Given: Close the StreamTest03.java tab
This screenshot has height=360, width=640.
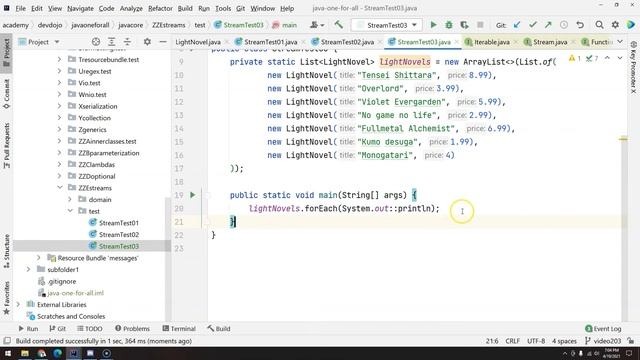Looking at the screenshot, I should click(456, 42).
